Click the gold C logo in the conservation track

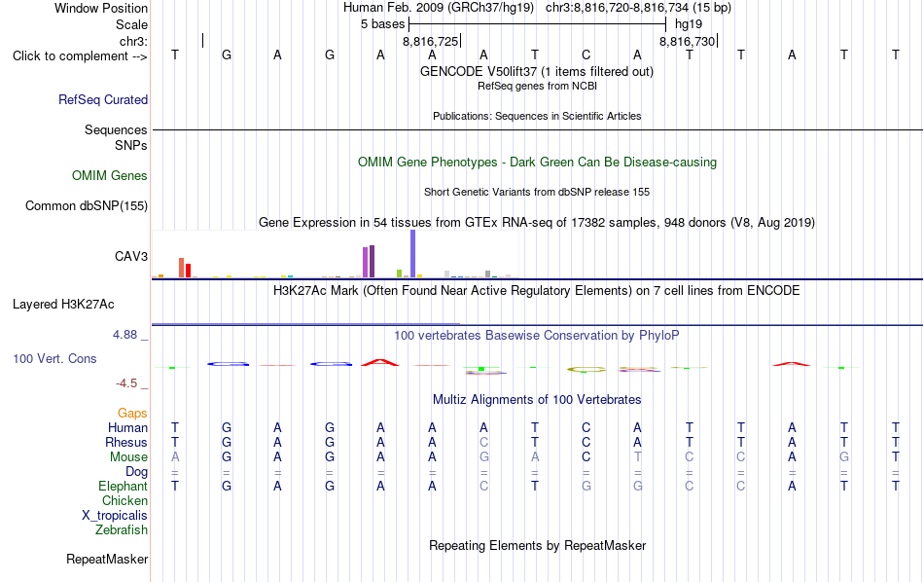click(x=586, y=370)
